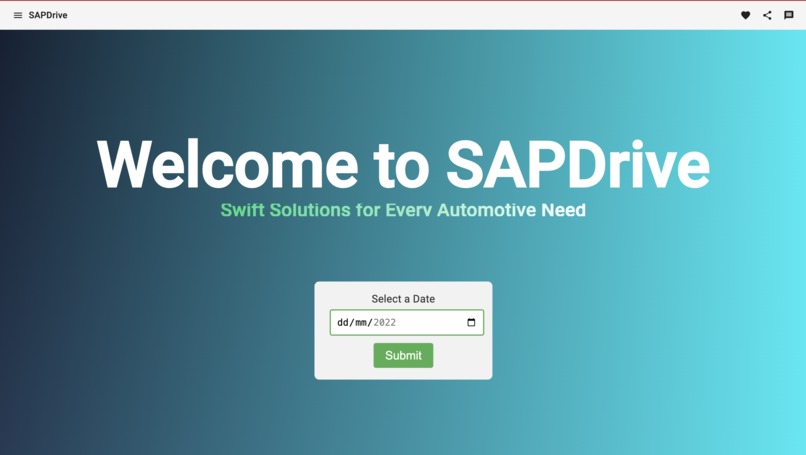
Task: Click the Submit button
Action: (403, 355)
